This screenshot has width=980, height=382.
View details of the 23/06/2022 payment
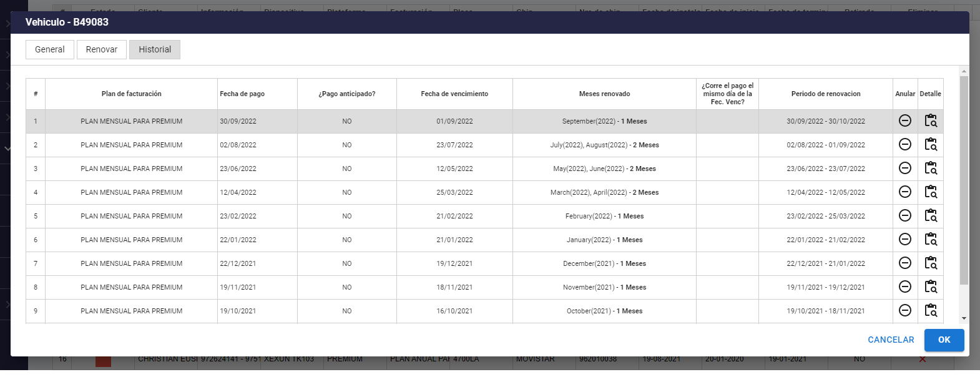(x=930, y=169)
